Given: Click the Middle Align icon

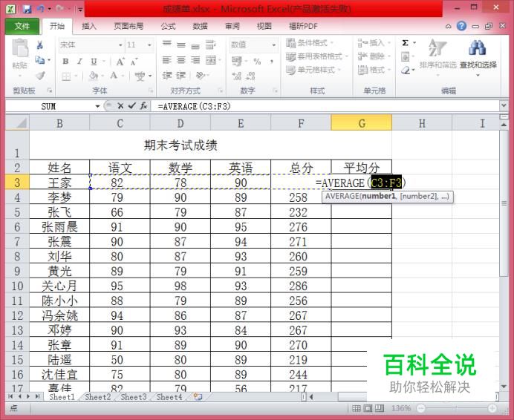Looking at the screenshot, I should coord(181,45).
